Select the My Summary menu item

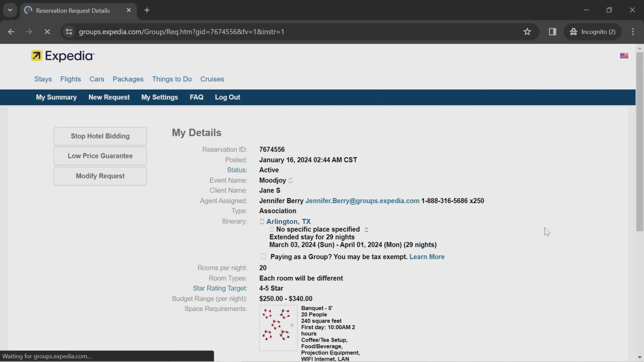pos(56,97)
